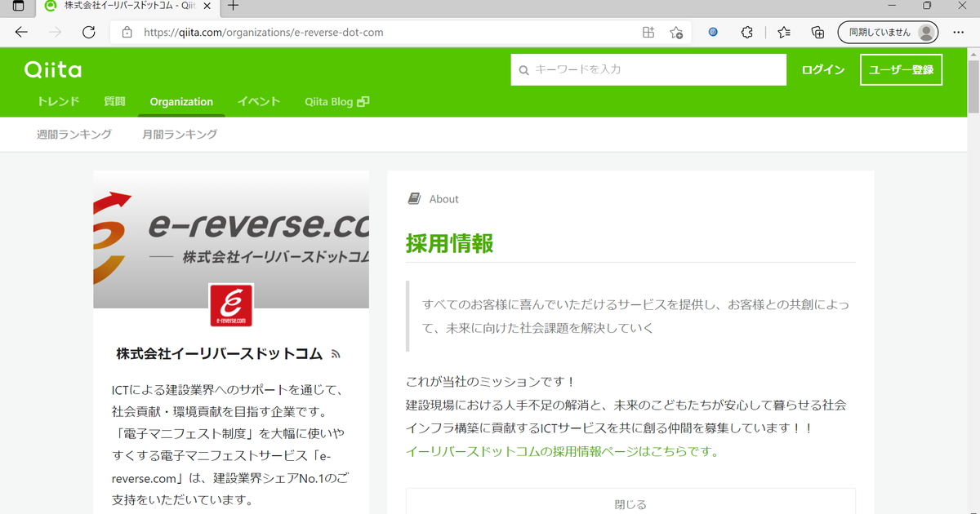The height and width of the screenshot is (514, 980).
Task: Open the Collections icon
Action: point(817,33)
